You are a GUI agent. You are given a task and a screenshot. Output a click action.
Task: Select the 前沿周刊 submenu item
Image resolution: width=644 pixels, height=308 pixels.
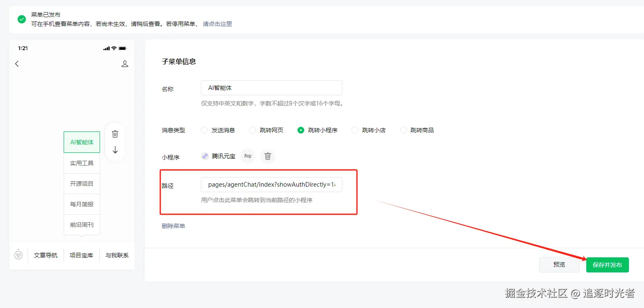pos(82,225)
